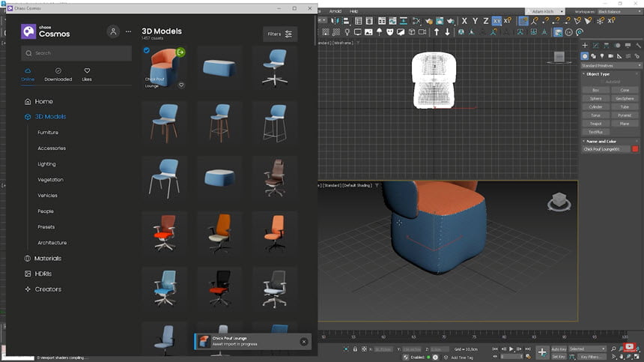Click the ViewCube in perspective viewport

pos(559,202)
